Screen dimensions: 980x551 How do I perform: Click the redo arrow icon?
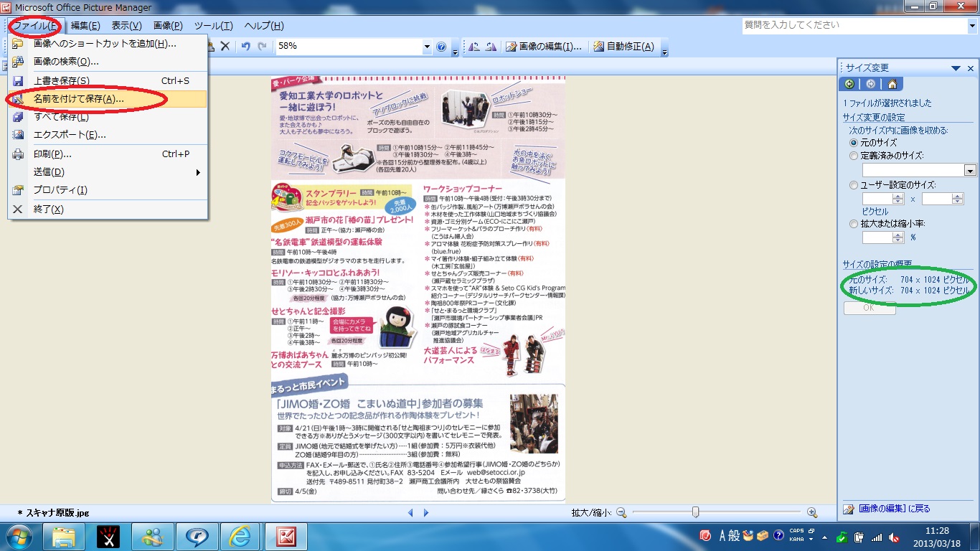click(x=263, y=47)
